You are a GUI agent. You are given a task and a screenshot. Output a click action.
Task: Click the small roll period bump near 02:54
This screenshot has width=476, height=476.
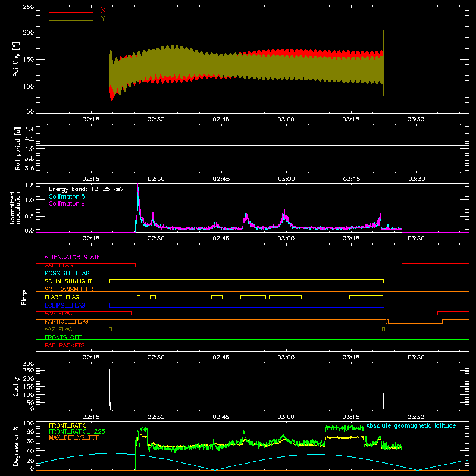262,145
